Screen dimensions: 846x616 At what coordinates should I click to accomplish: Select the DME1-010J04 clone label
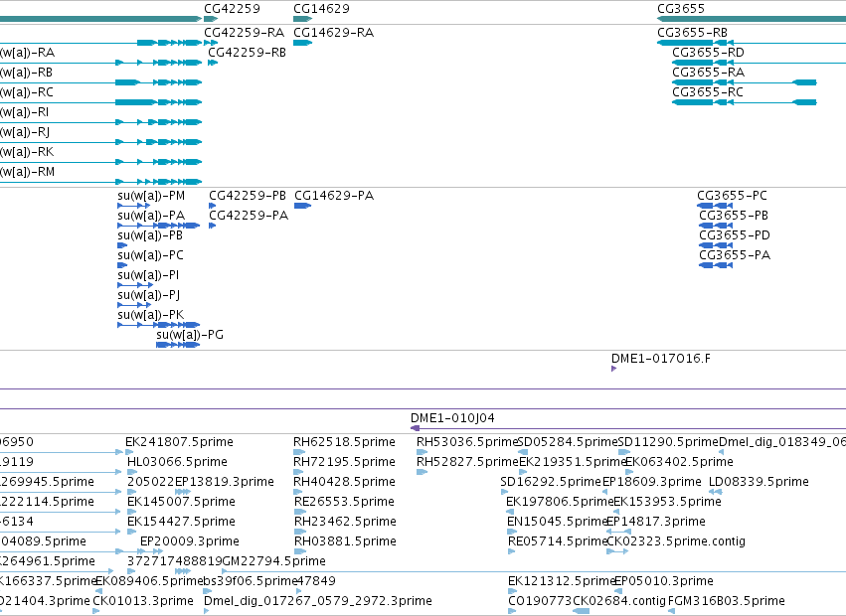point(452,418)
